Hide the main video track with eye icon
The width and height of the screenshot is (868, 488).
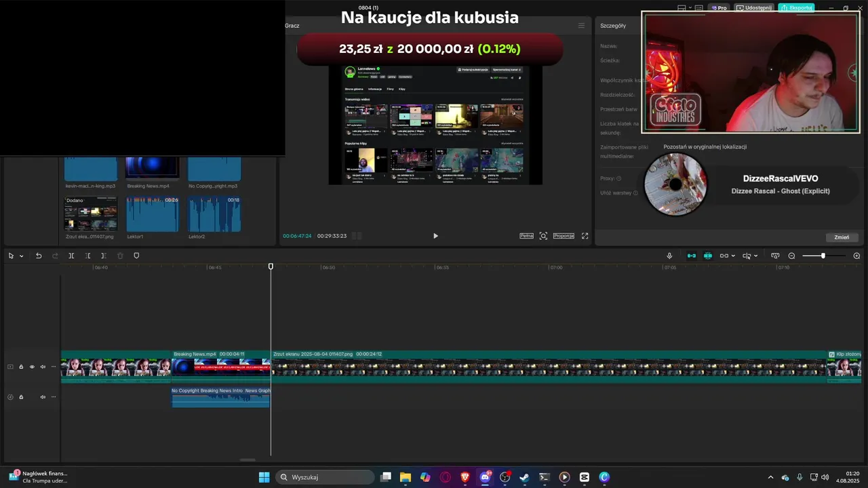[x=32, y=367]
